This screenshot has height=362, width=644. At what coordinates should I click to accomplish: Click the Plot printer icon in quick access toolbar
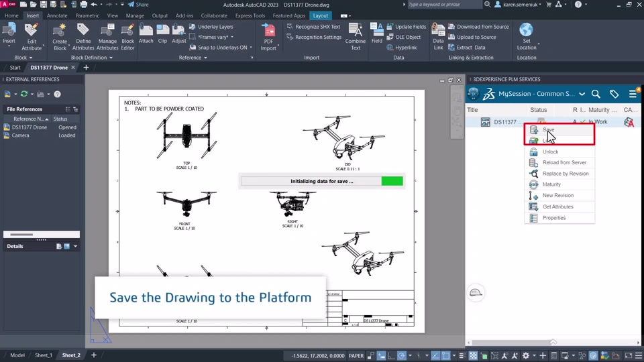click(x=84, y=5)
